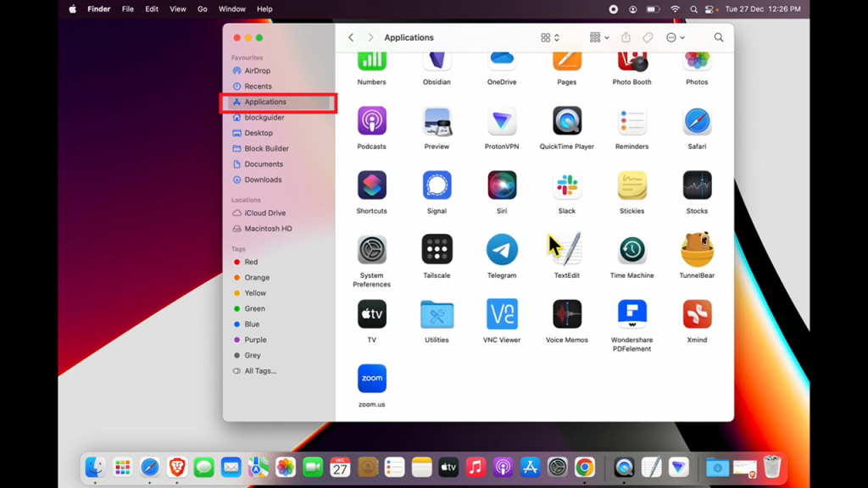This screenshot has height=488, width=868.
Task: Open the Podcasts app icon in Finder
Action: 371,120
